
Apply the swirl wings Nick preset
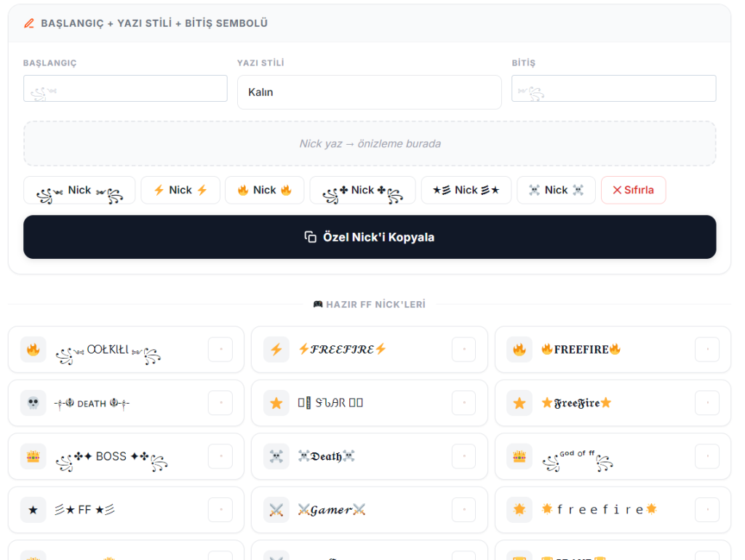79,191
